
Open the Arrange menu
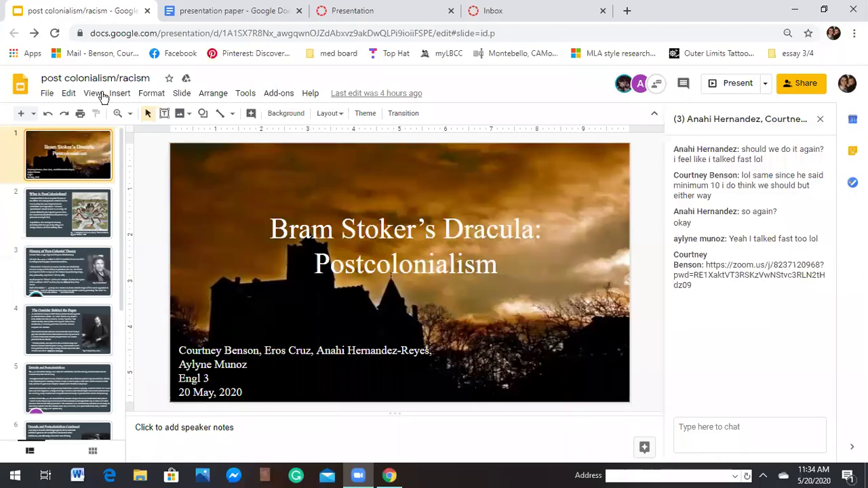[x=213, y=93]
